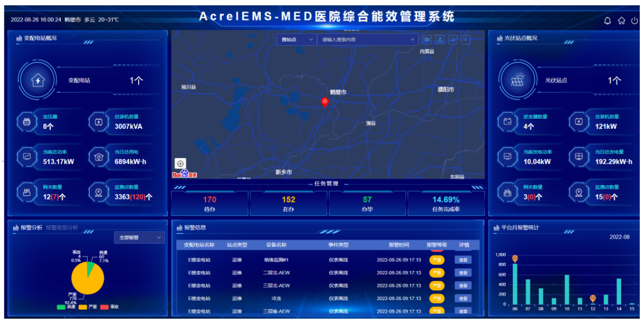
Task: Switch to 报警类型分析 tab
Action: pos(62,228)
